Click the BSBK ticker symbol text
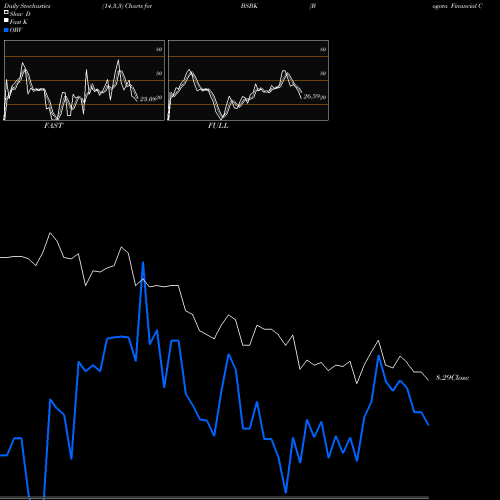Image resolution: width=500 pixels, height=500 pixels. 249,6
